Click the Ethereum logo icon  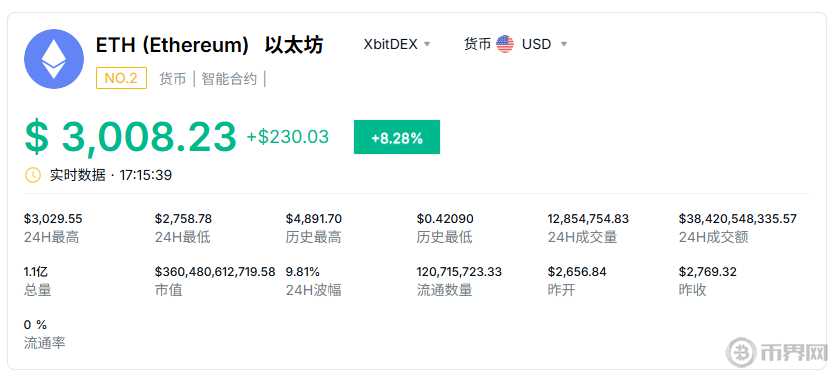54,59
